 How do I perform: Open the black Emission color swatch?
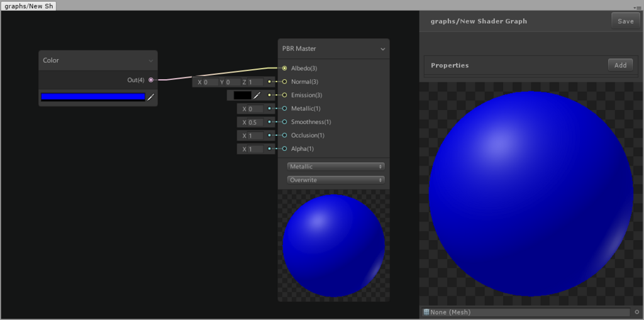point(242,95)
